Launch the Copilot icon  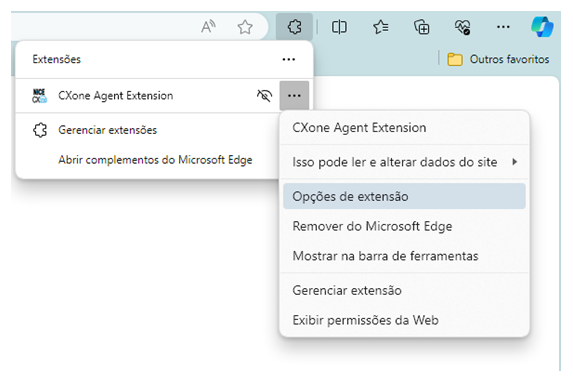pyautogui.click(x=542, y=26)
